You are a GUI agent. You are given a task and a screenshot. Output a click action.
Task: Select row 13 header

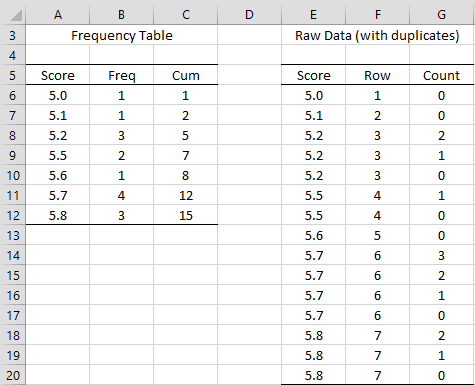coord(13,235)
